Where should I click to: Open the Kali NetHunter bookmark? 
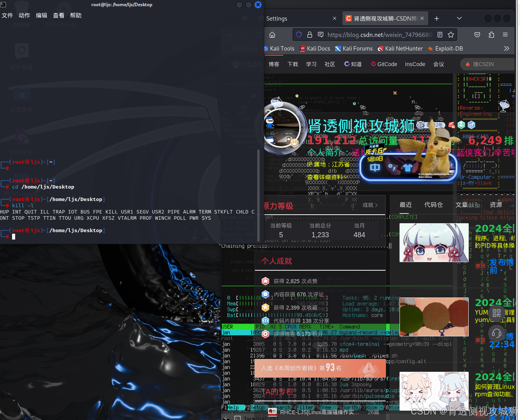click(x=400, y=49)
